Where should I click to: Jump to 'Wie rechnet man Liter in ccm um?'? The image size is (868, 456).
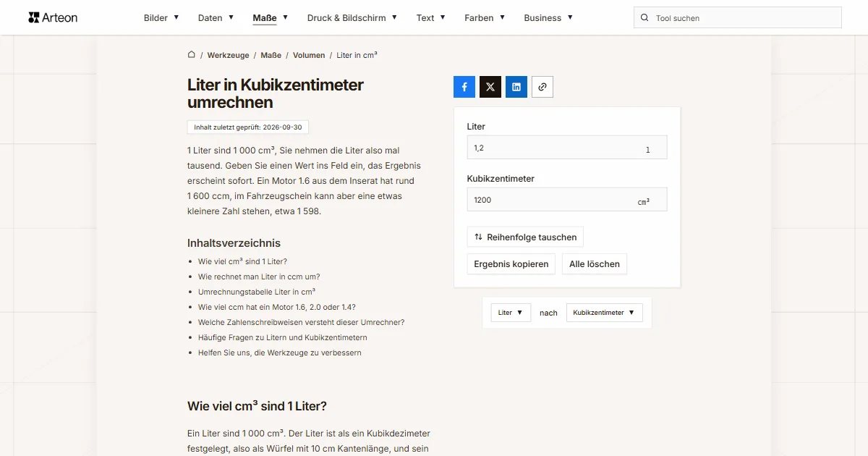pos(259,276)
